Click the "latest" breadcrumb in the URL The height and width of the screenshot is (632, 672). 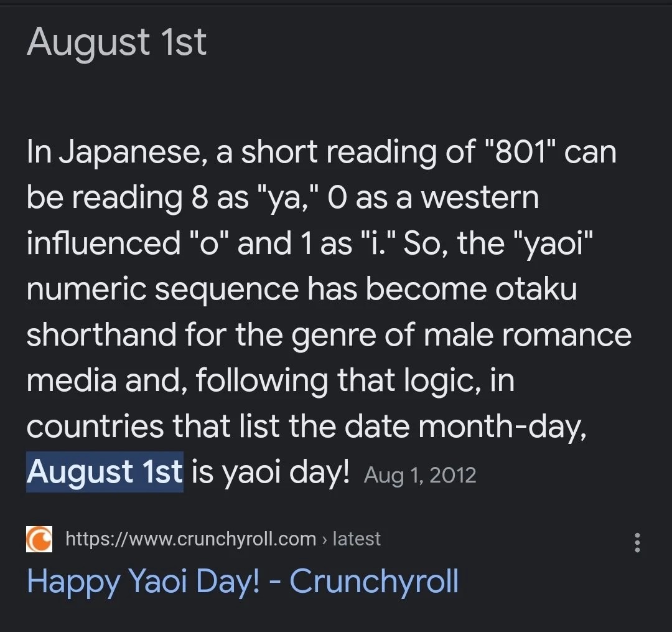(x=357, y=539)
